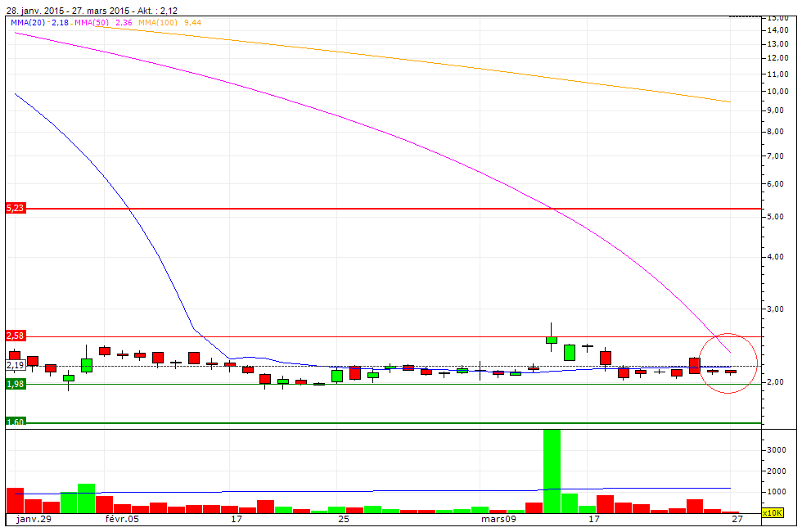This screenshot has width=802, height=532.
Task: Click the 5,00 price axis label
Action: pyautogui.click(x=776, y=216)
